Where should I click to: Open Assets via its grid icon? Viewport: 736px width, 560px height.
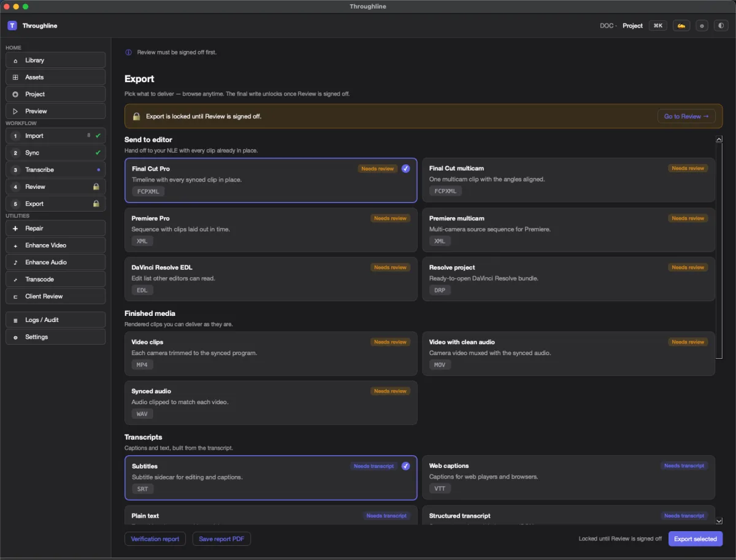pyautogui.click(x=15, y=77)
